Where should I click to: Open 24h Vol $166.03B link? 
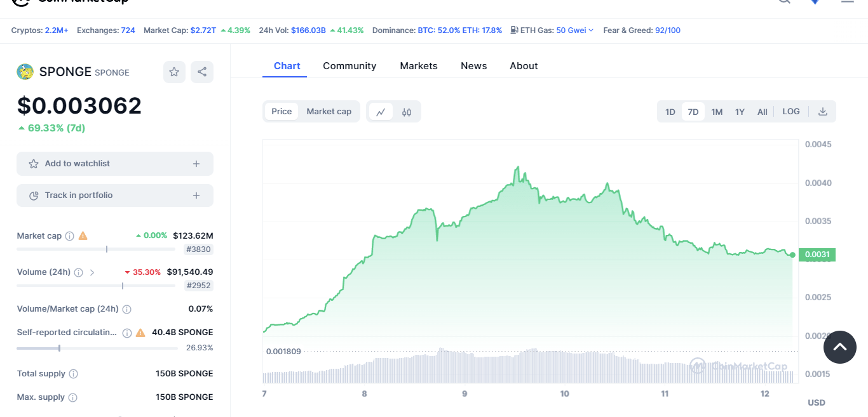click(308, 30)
